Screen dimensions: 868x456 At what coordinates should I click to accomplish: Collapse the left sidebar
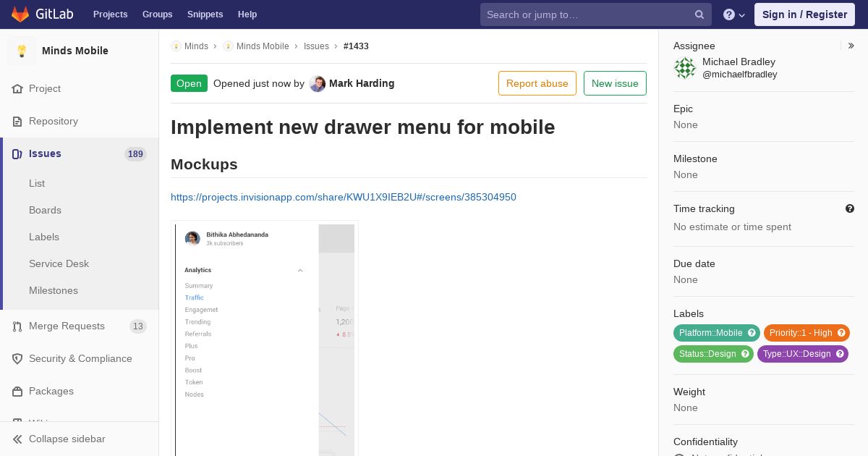click(67, 439)
